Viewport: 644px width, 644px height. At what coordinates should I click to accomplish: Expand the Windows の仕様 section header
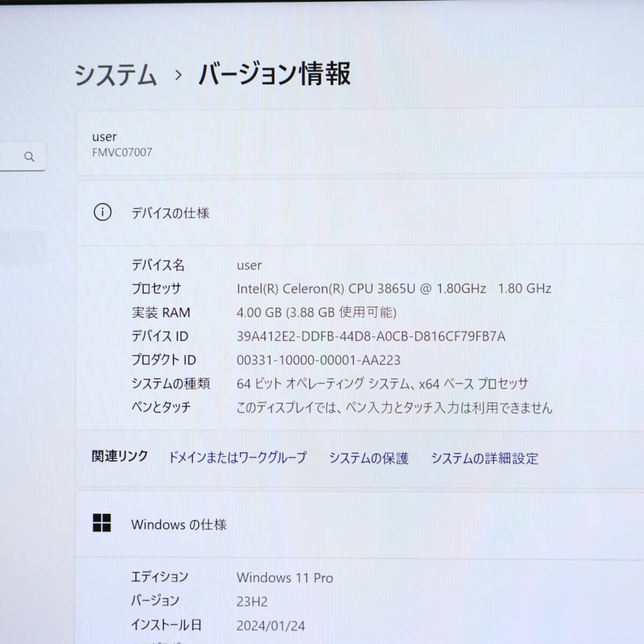click(360, 524)
